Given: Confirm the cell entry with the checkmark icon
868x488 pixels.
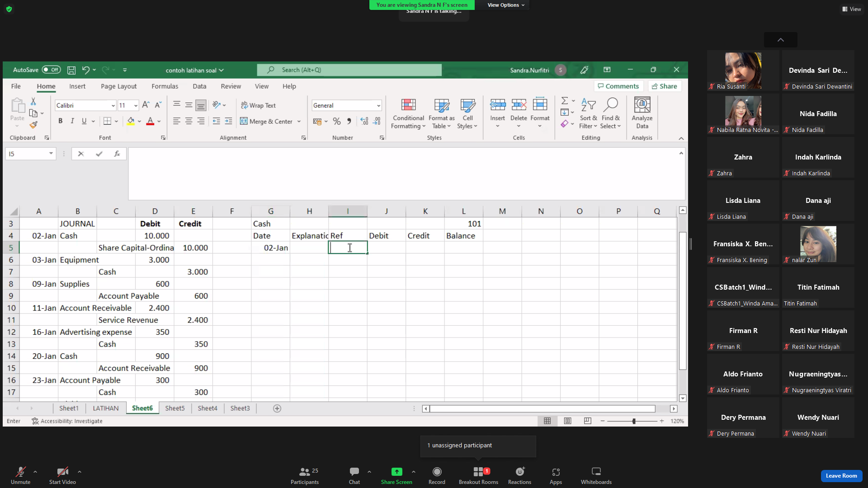Looking at the screenshot, I should 99,154.
